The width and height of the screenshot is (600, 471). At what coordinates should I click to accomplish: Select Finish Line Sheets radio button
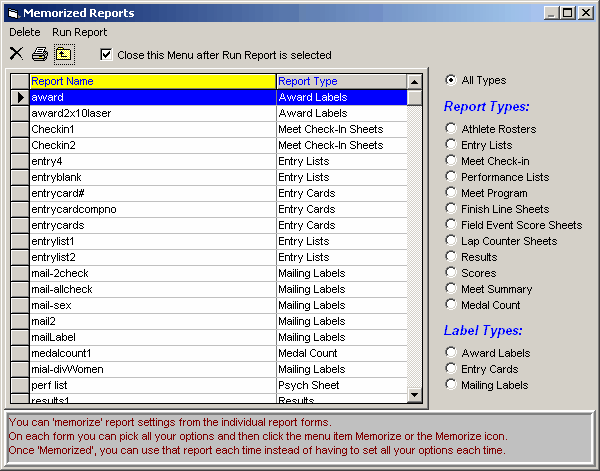click(x=451, y=209)
